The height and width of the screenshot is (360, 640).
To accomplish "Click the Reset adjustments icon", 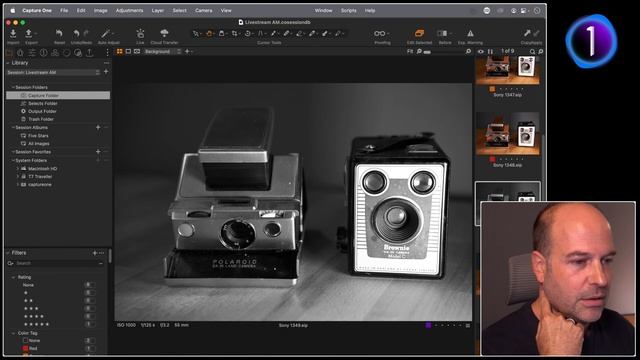I will coord(59,33).
